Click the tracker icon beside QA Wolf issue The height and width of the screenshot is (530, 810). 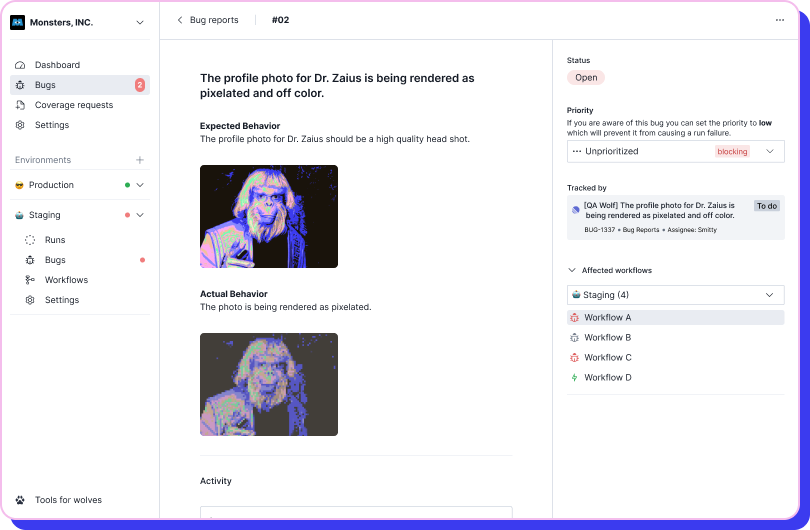[x=575, y=210]
